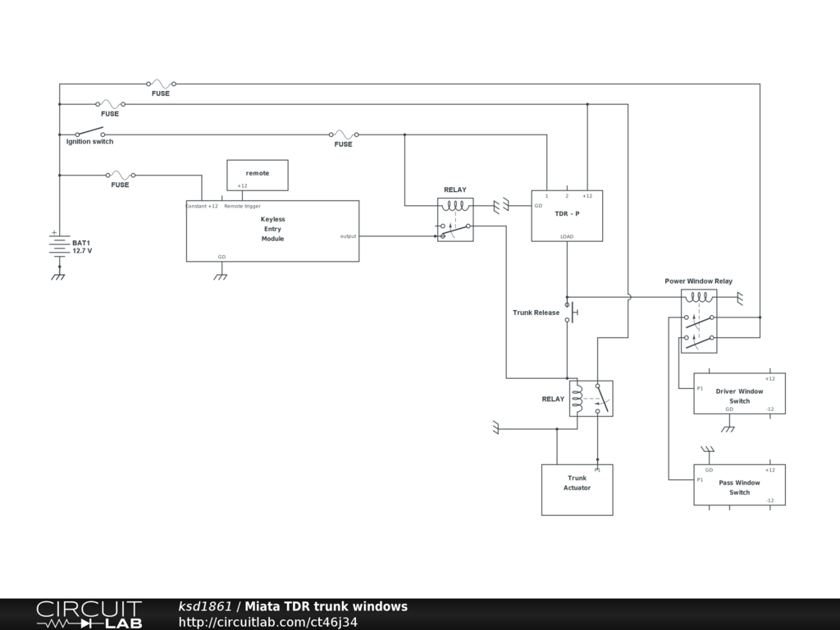
Task: Select the TDR - P timer block
Action: click(x=567, y=216)
